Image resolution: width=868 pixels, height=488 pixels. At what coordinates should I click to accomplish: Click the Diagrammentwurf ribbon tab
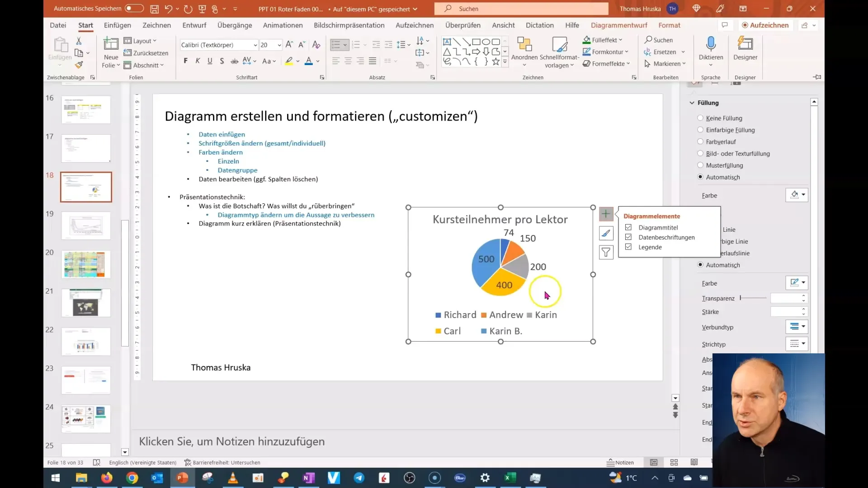[620, 25]
